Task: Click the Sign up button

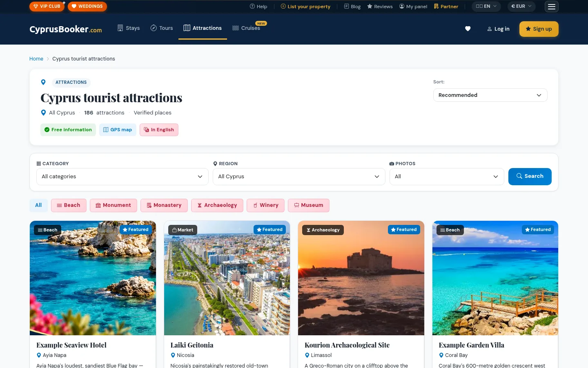Action: click(539, 29)
